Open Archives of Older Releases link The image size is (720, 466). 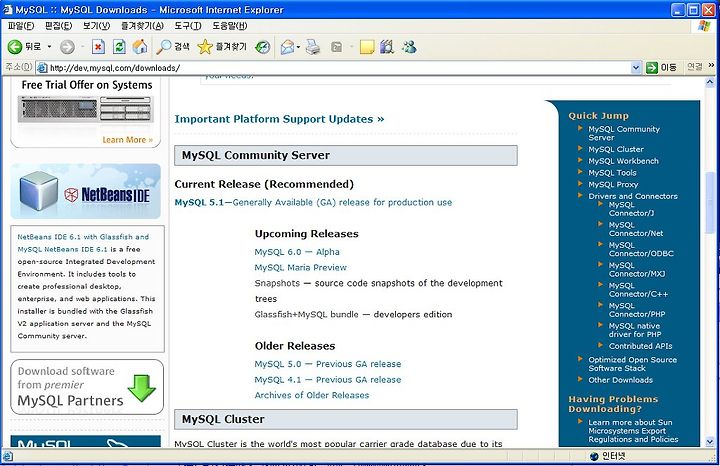[312, 395]
